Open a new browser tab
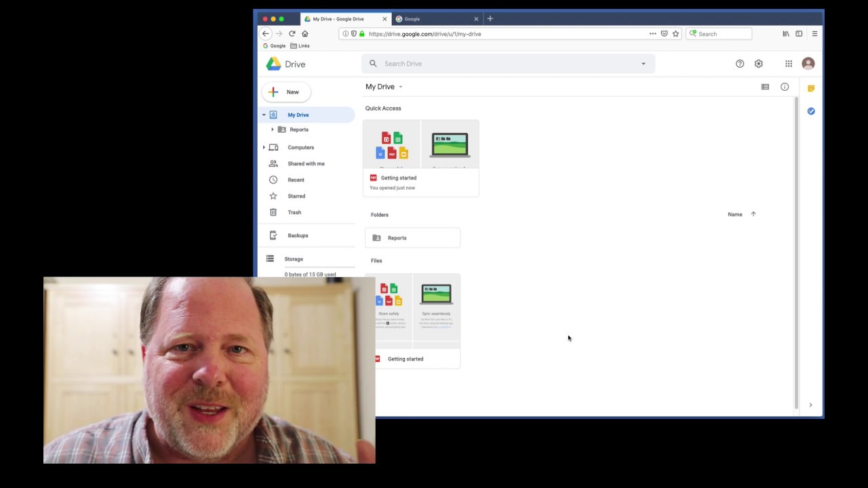 [490, 19]
